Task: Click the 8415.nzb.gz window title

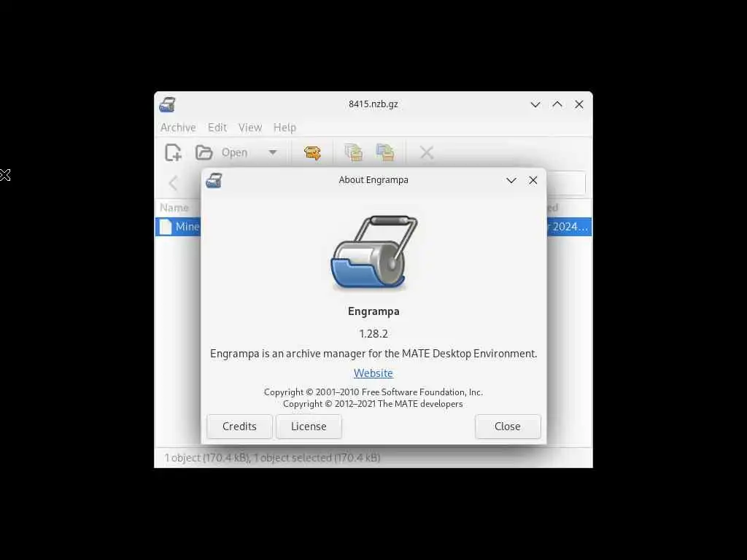Action: click(x=373, y=104)
